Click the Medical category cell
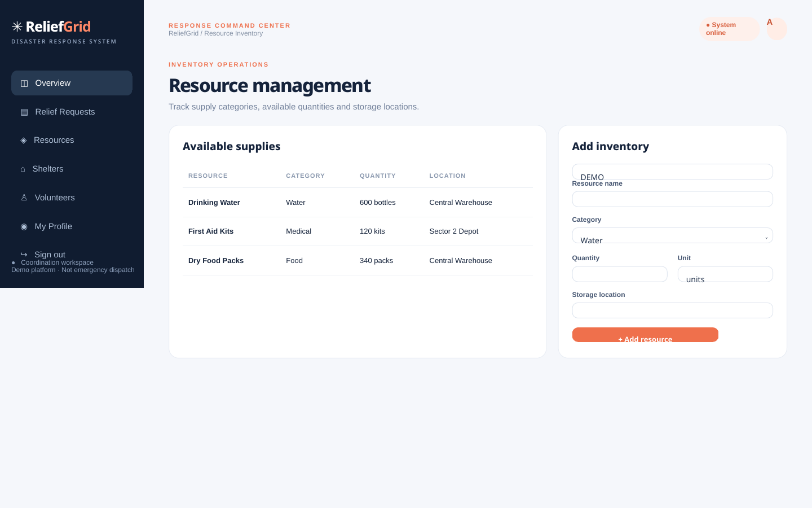 pyautogui.click(x=298, y=231)
